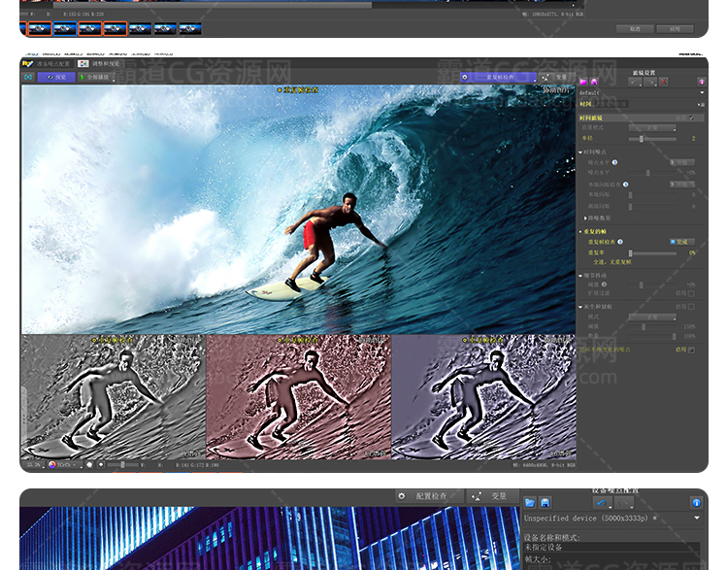
Task: Open a device profile with the blue folder icon
Action: (530, 503)
